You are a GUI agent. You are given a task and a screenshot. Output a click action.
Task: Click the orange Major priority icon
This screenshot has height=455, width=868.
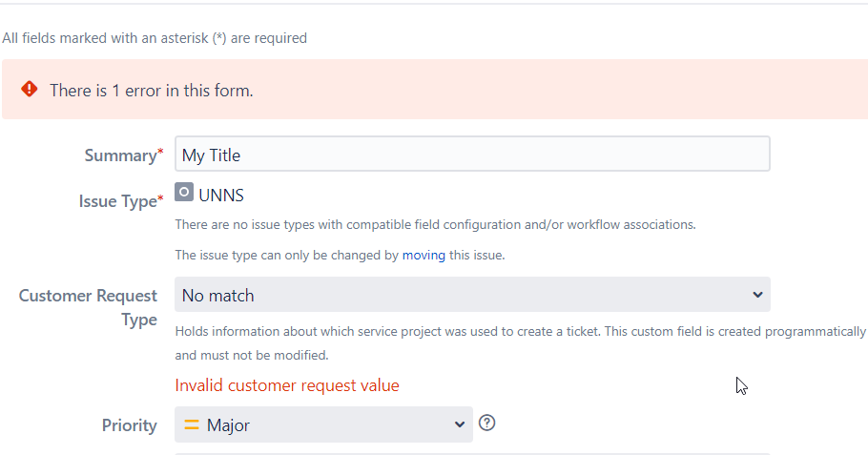[192, 424]
